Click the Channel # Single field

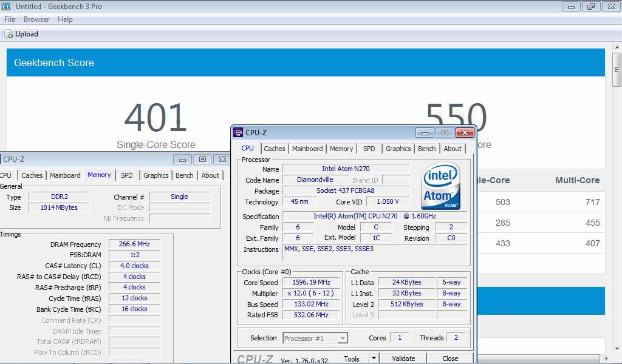[x=180, y=197]
